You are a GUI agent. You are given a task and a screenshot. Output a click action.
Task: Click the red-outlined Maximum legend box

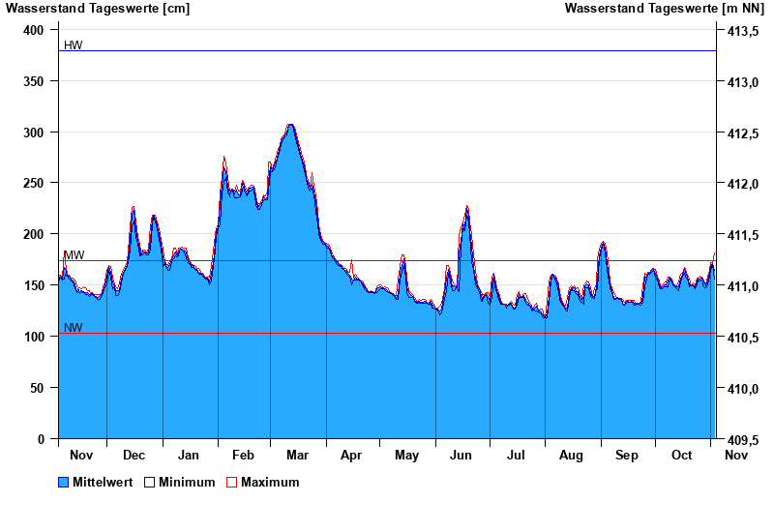point(231,482)
